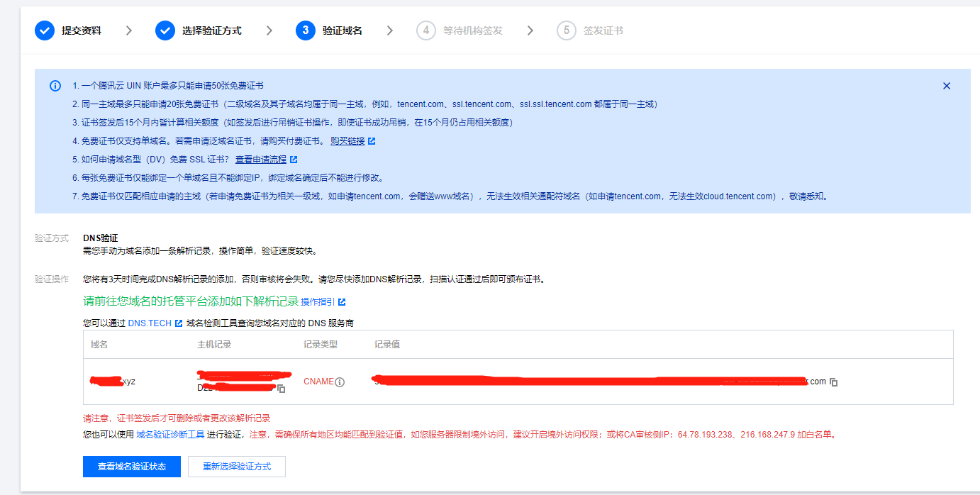Click the external-link icon beside 查看申请流程
Screen dimensions: 980x495
click(294, 160)
